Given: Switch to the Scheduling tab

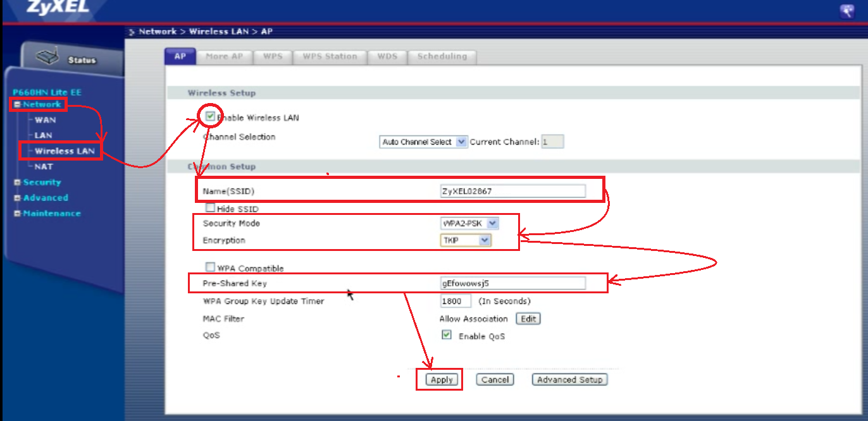Looking at the screenshot, I should tap(442, 56).
